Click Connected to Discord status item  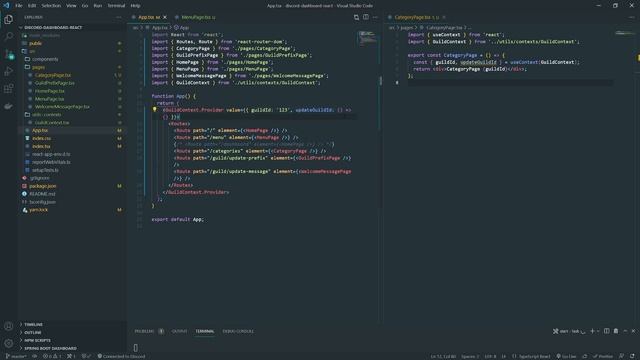pos(121,356)
